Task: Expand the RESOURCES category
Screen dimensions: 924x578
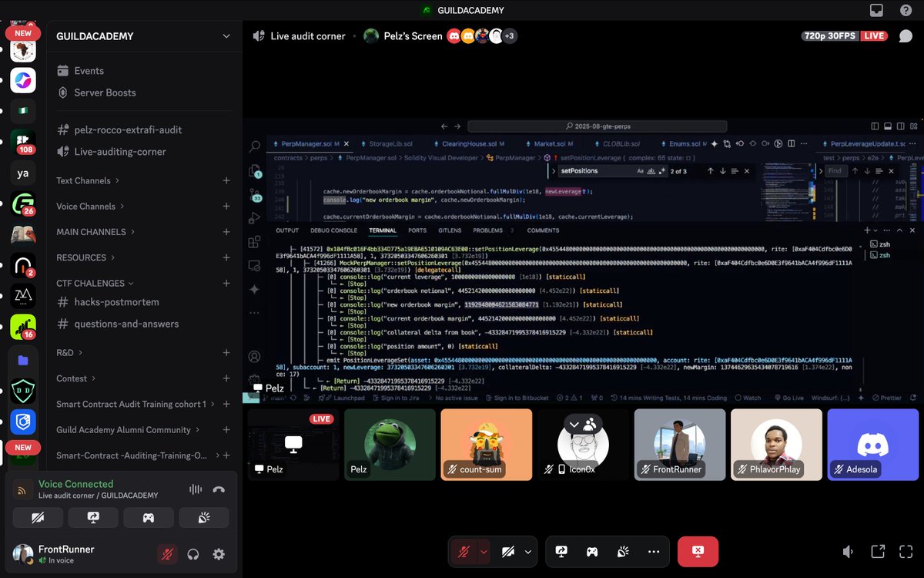Action: pos(86,257)
